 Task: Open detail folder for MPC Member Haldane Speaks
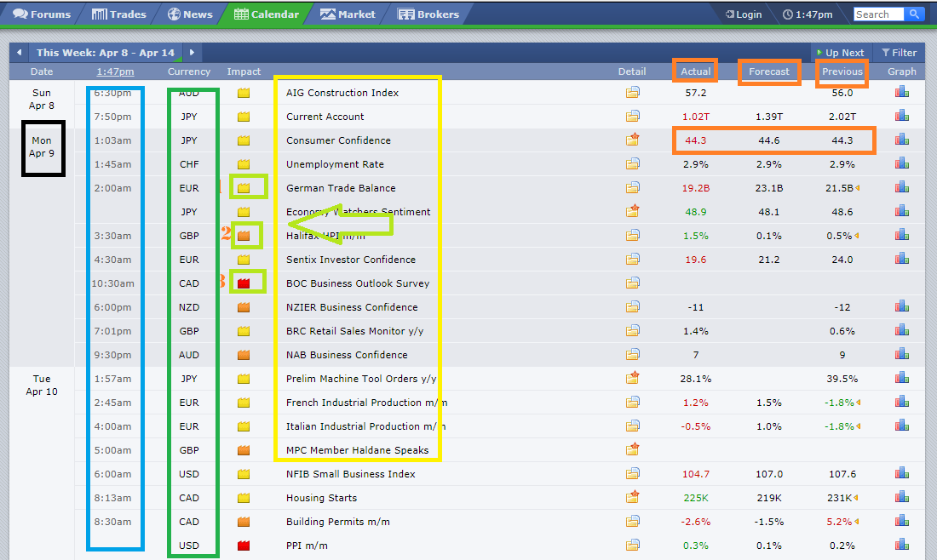(632, 449)
